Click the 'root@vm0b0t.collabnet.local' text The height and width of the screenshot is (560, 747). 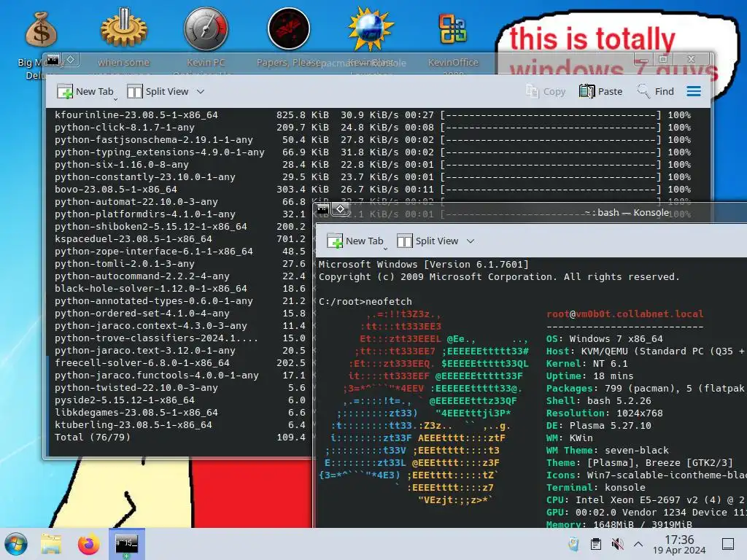tap(624, 314)
